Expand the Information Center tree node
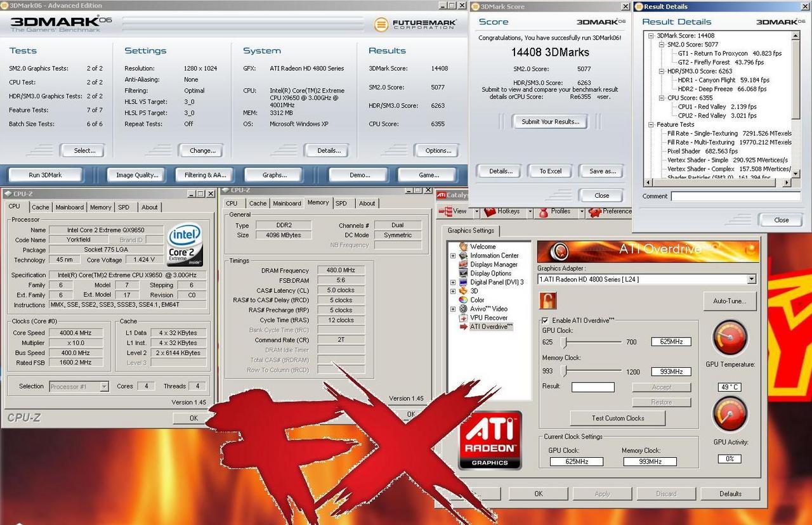The height and width of the screenshot is (525, 812). (453, 256)
